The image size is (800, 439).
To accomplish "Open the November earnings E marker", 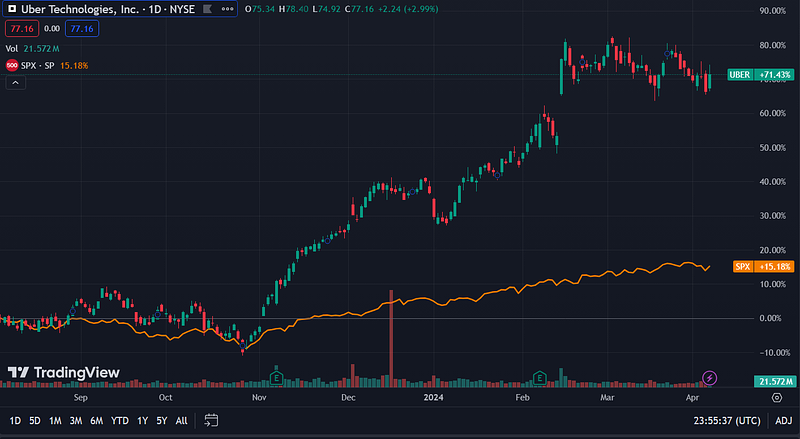I will click(276, 378).
